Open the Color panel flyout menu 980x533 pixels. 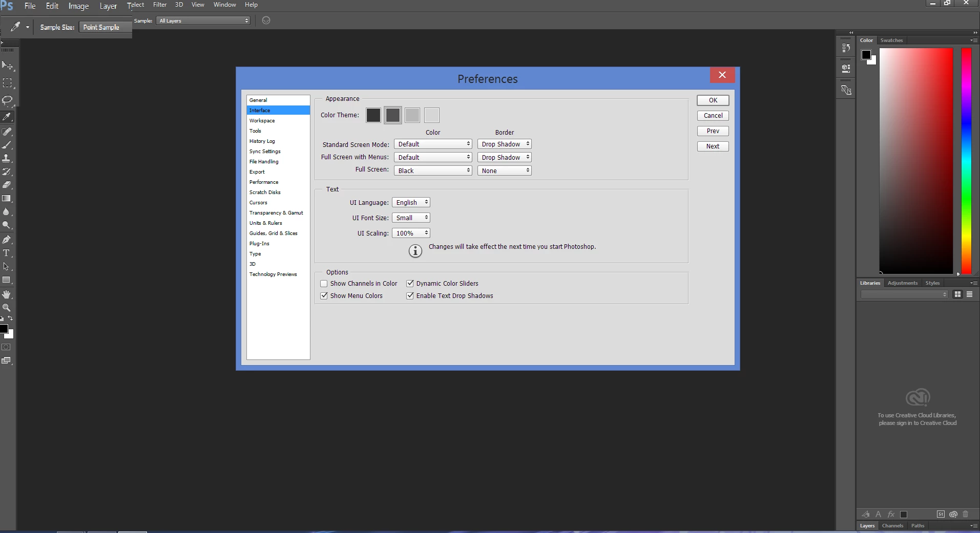coord(973,40)
